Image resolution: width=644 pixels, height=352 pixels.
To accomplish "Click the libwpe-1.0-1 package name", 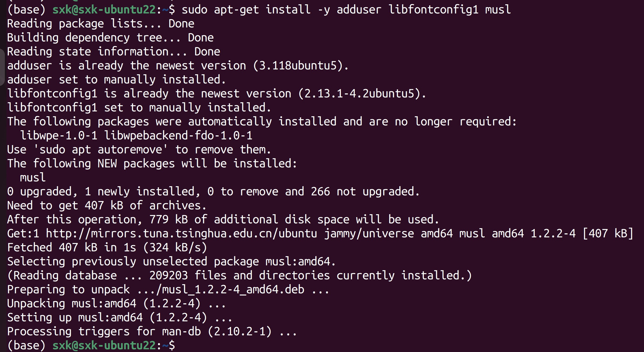I will point(59,136).
